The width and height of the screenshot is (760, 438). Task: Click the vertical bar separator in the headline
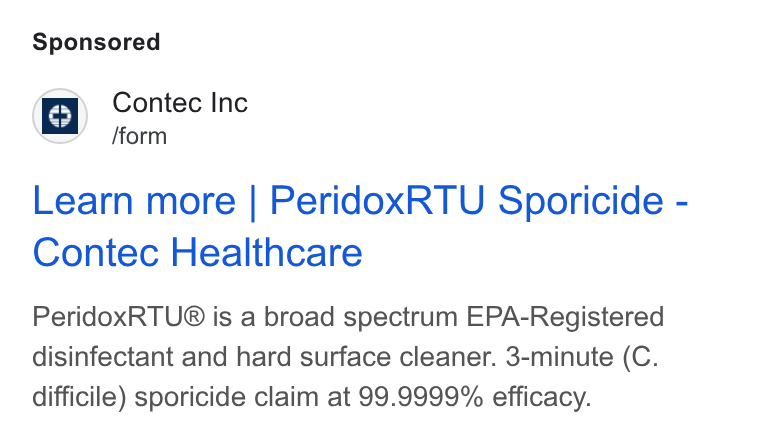coord(253,202)
